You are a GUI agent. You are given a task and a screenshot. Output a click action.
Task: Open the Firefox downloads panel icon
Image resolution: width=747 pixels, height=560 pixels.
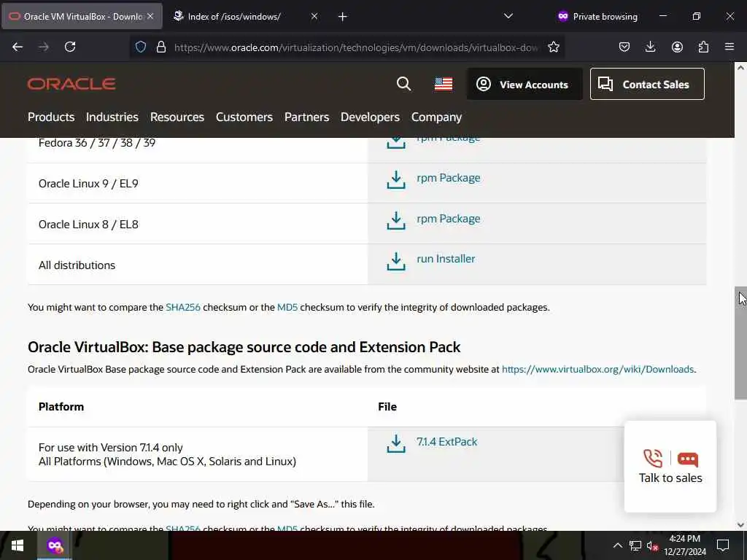point(650,47)
